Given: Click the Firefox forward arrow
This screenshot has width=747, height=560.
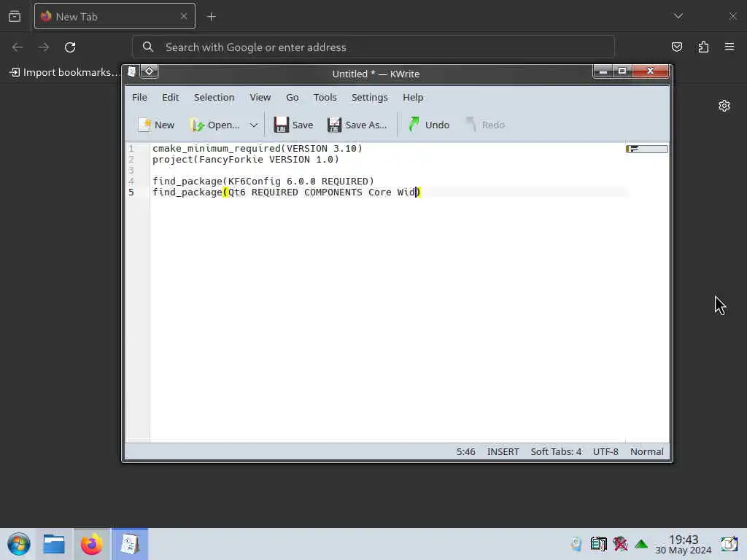Looking at the screenshot, I should (x=43, y=47).
